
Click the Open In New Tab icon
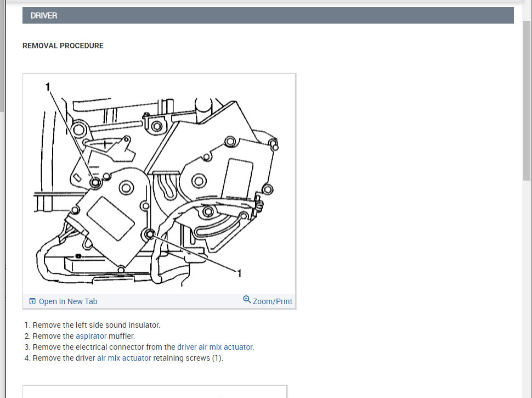[32, 301]
